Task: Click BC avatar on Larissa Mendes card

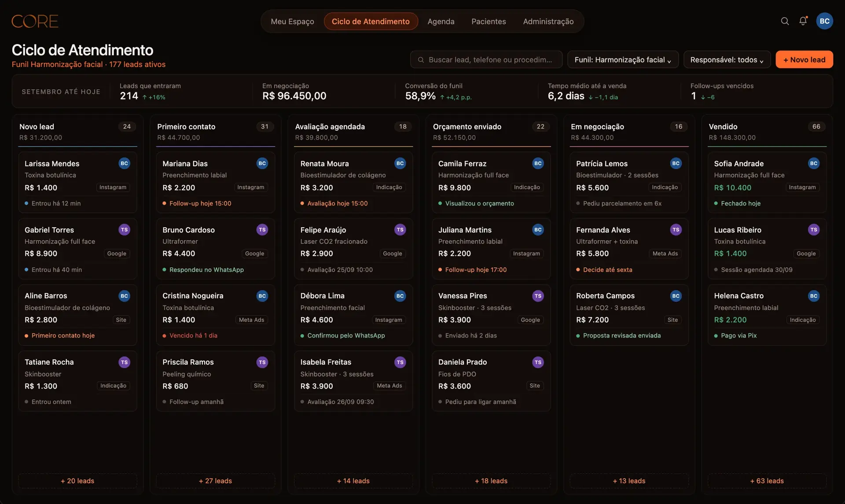Action: (x=124, y=163)
